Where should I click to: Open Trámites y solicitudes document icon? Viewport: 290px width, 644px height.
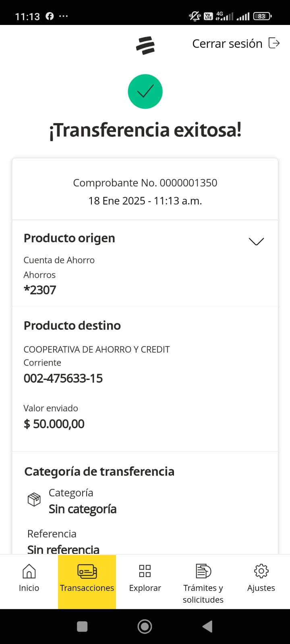(203, 571)
